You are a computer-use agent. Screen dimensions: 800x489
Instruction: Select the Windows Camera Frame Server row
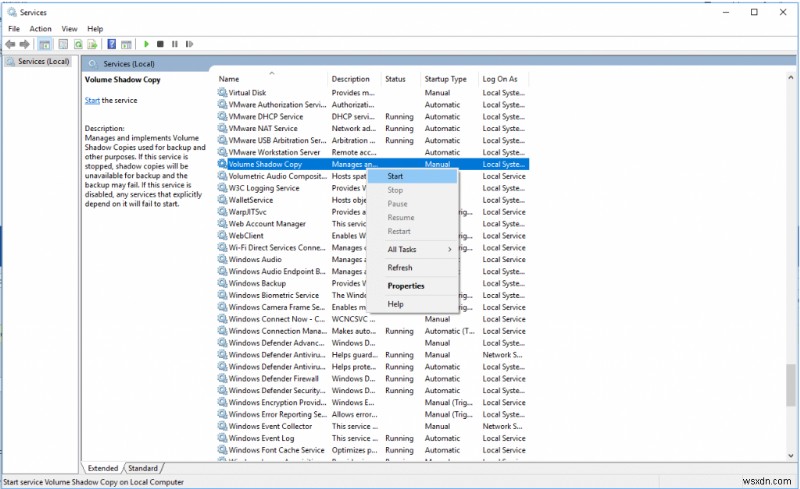[372, 307]
